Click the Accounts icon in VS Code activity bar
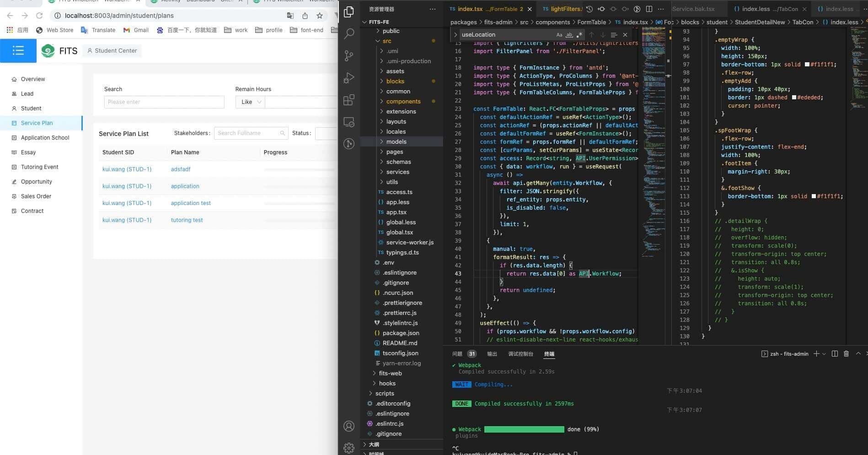This screenshot has width=868, height=455. 349,426
